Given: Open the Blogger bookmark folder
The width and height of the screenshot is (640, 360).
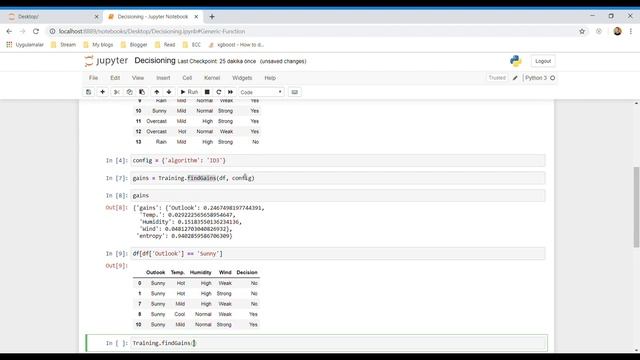Looking at the screenshot, I should pos(134,45).
